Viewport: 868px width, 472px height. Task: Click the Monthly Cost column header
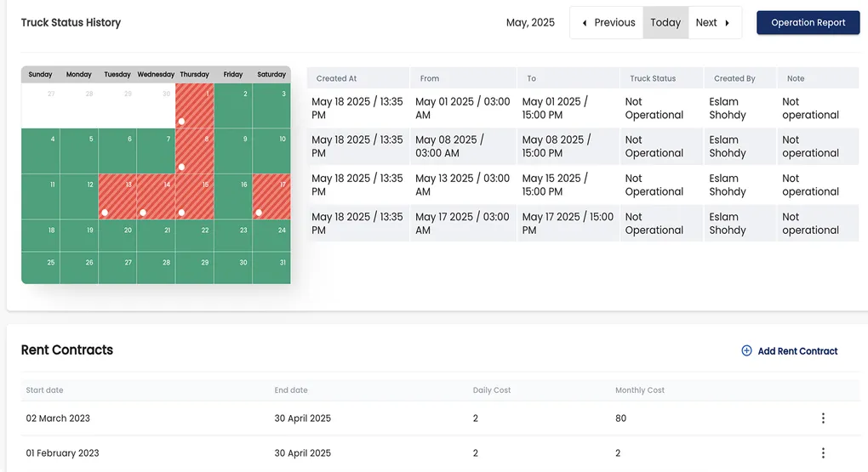[639, 390]
